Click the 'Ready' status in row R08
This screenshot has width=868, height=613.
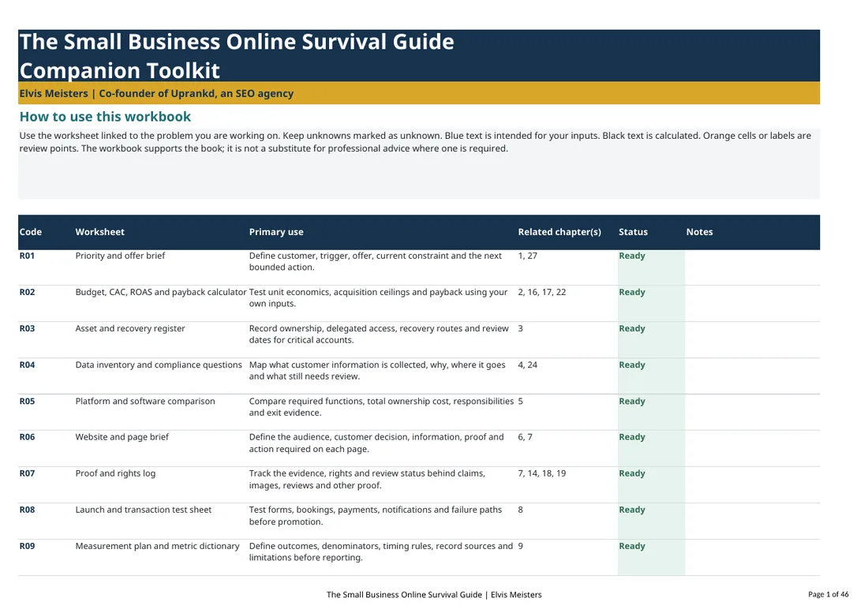pos(632,510)
